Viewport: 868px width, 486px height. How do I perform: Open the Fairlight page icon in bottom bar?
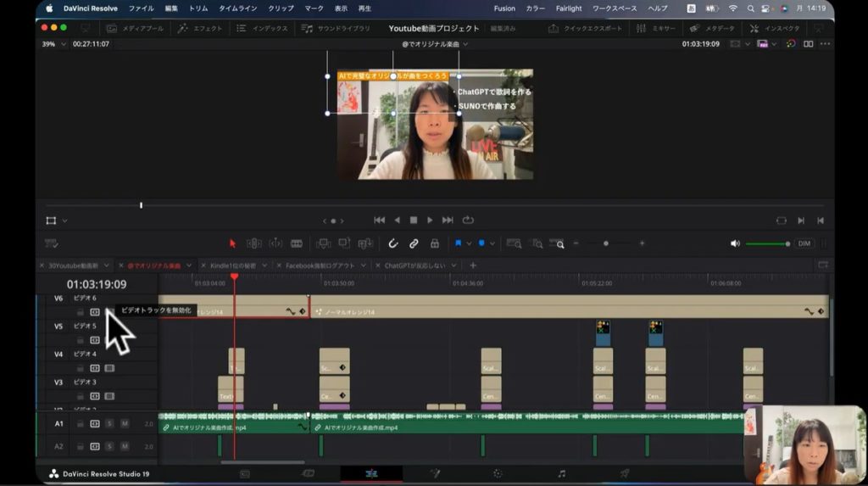(x=561, y=473)
